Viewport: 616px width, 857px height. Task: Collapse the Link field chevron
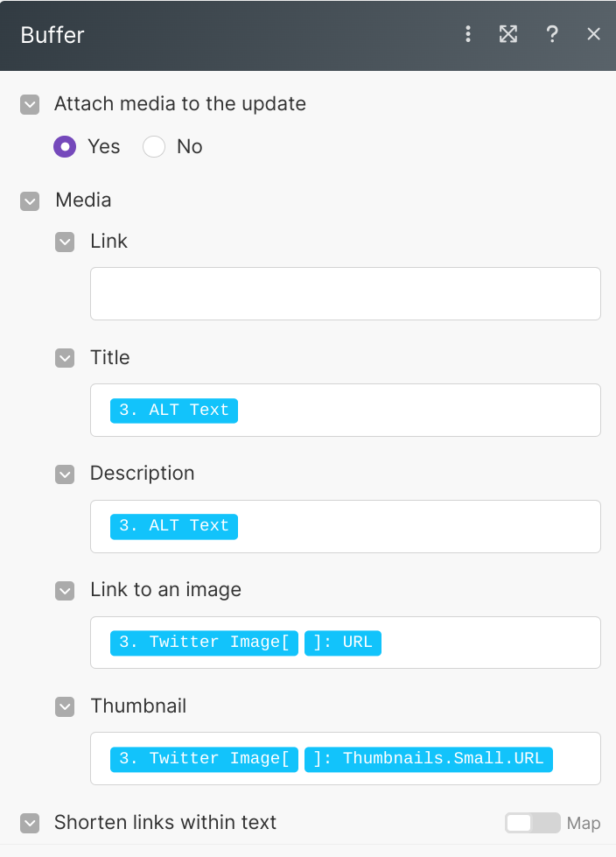click(65, 242)
